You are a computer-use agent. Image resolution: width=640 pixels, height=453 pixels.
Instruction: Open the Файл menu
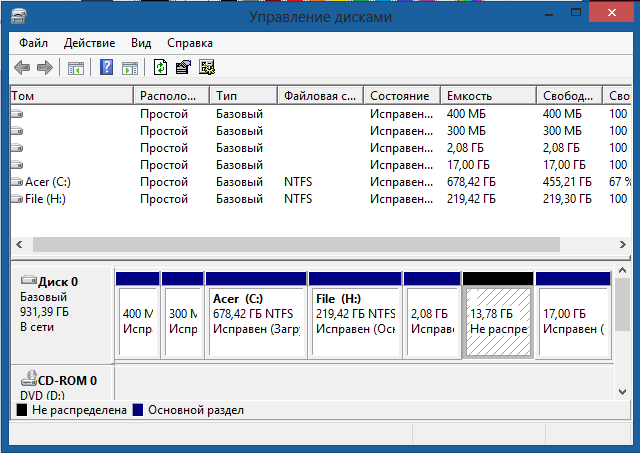pos(33,43)
